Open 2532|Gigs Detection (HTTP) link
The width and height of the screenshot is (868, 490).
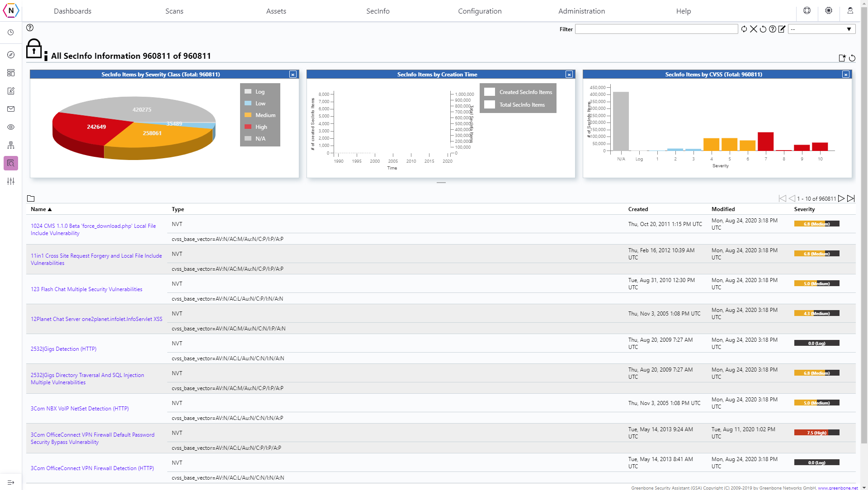click(x=63, y=349)
